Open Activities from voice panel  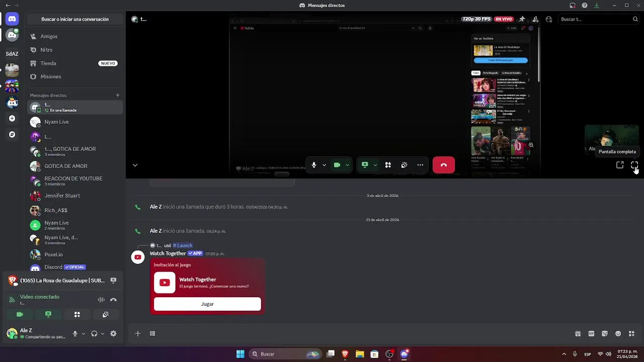[77, 314]
